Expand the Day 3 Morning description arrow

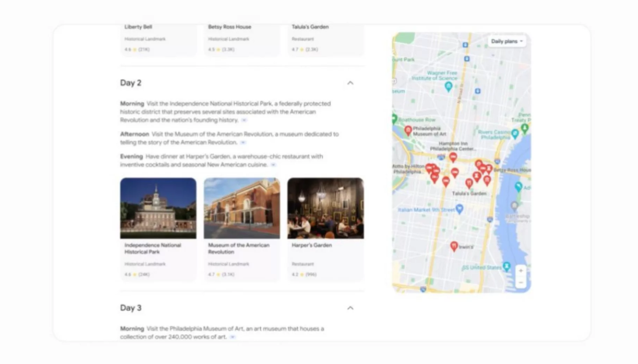(x=233, y=337)
